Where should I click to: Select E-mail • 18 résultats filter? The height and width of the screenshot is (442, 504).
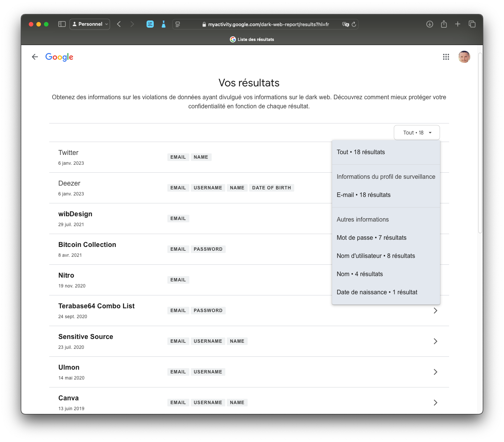click(x=364, y=195)
